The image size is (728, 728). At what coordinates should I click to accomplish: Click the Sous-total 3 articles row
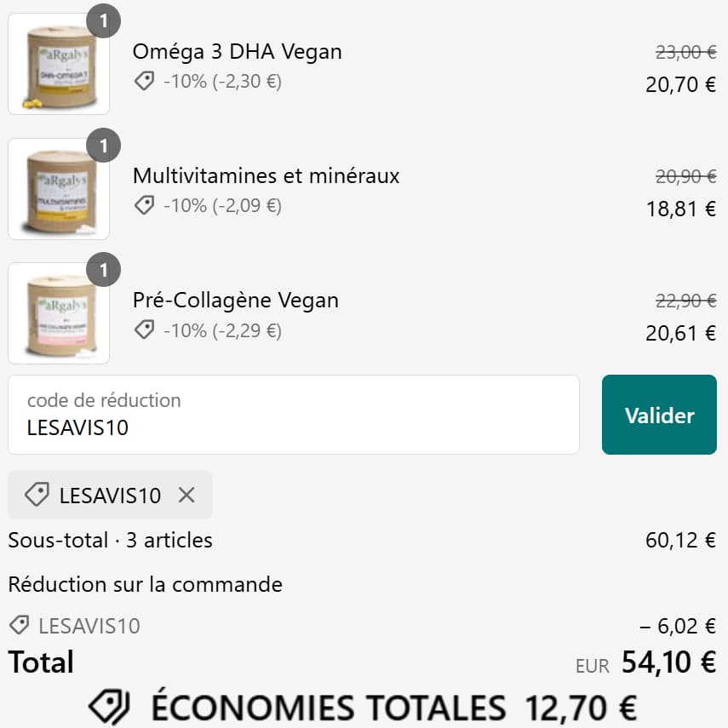[x=111, y=540]
